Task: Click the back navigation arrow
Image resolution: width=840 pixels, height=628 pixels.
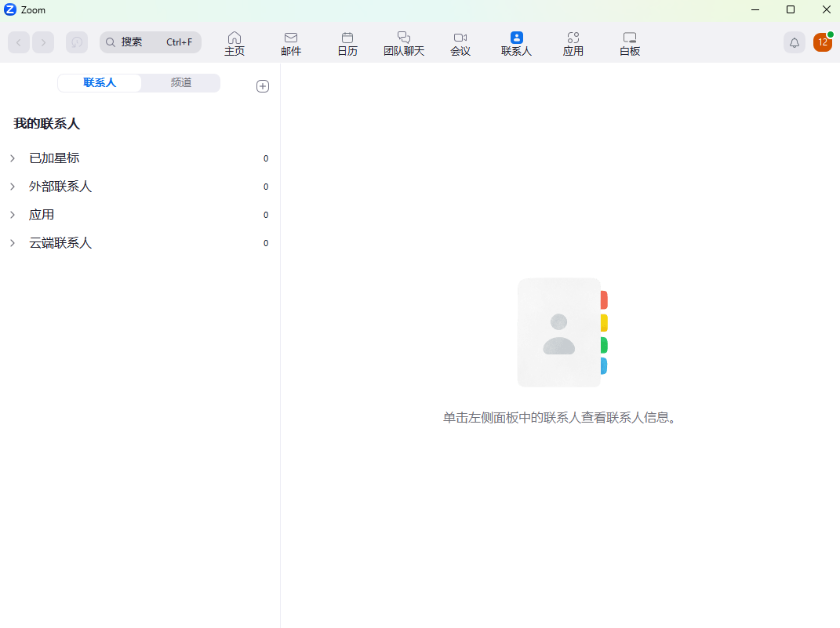Action: pos(18,42)
